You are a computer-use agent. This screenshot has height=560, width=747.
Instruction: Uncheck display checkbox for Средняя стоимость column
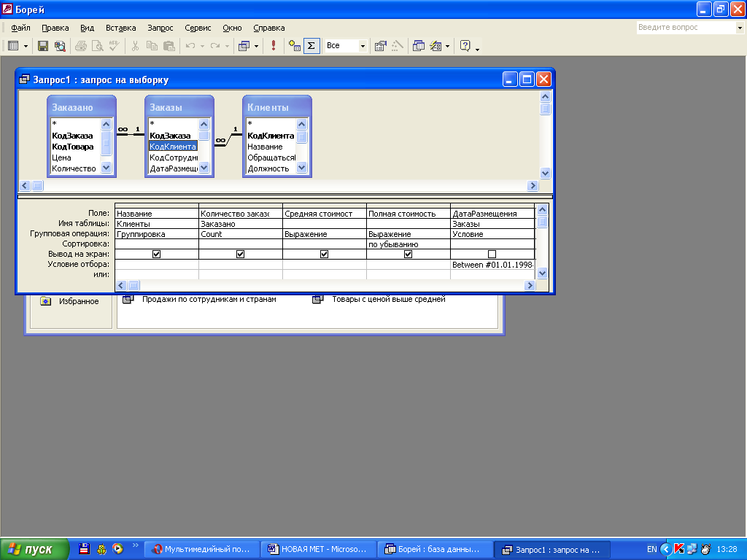coord(324,254)
